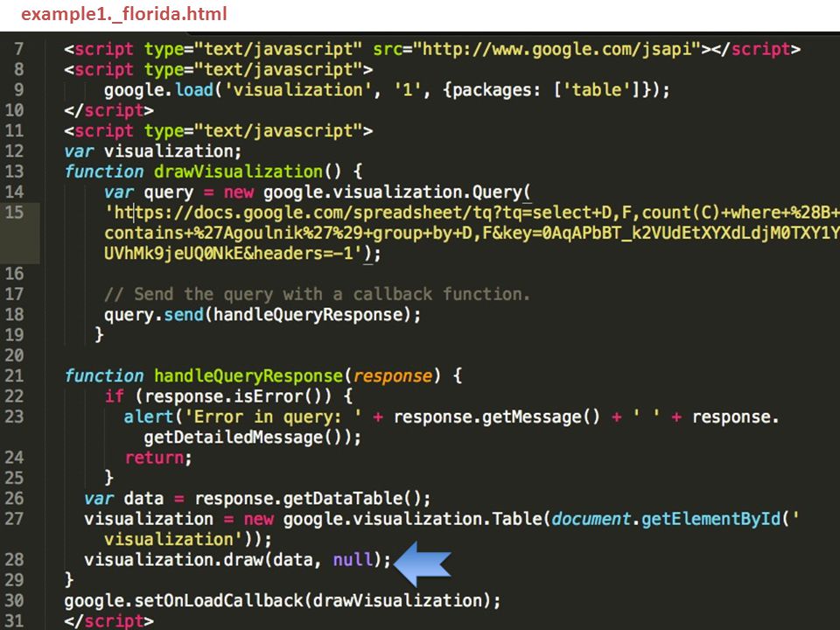
Task: Click google.setOnLoadCallback statement
Action: pyautogui.click(x=283, y=600)
